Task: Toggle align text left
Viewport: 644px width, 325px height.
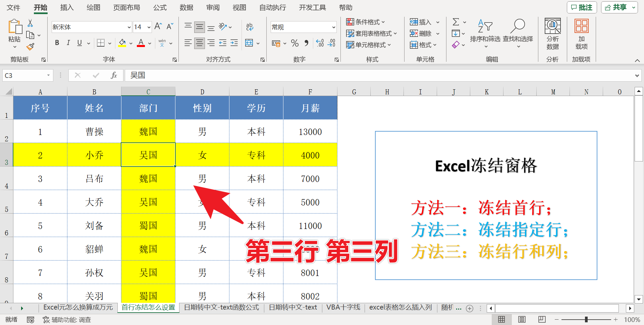Action: coord(188,43)
